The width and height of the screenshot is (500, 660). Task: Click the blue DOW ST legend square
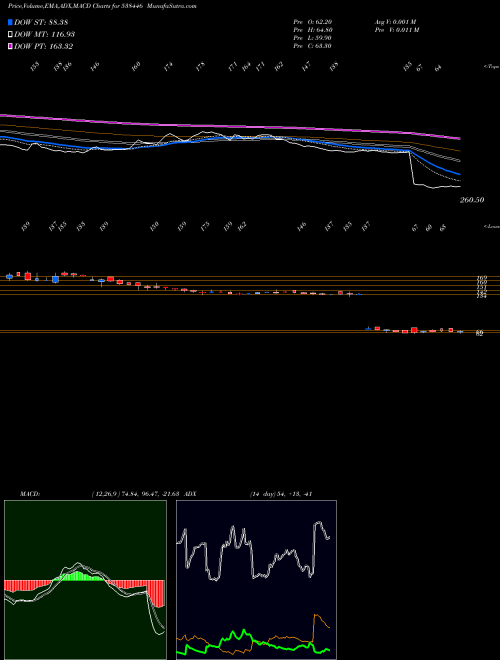tap(11, 22)
